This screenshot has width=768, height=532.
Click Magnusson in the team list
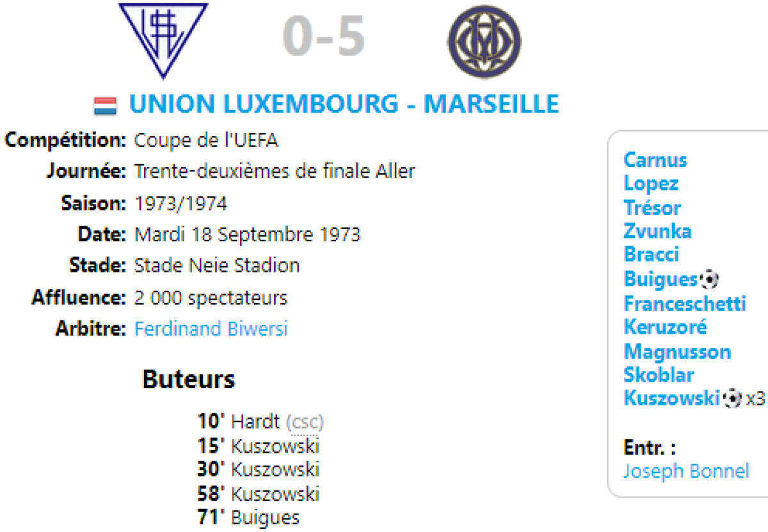click(x=677, y=352)
